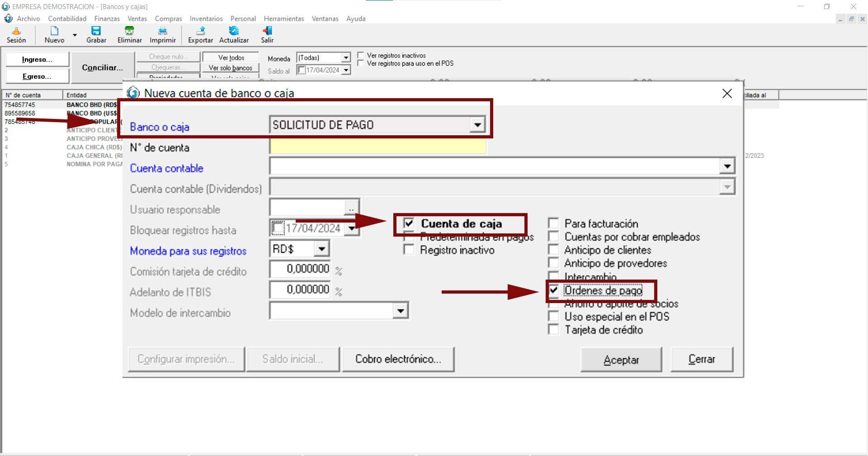Click the Aceptar button
Viewport: 868px width, 456px height.
pyautogui.click(x=621, y=360)
